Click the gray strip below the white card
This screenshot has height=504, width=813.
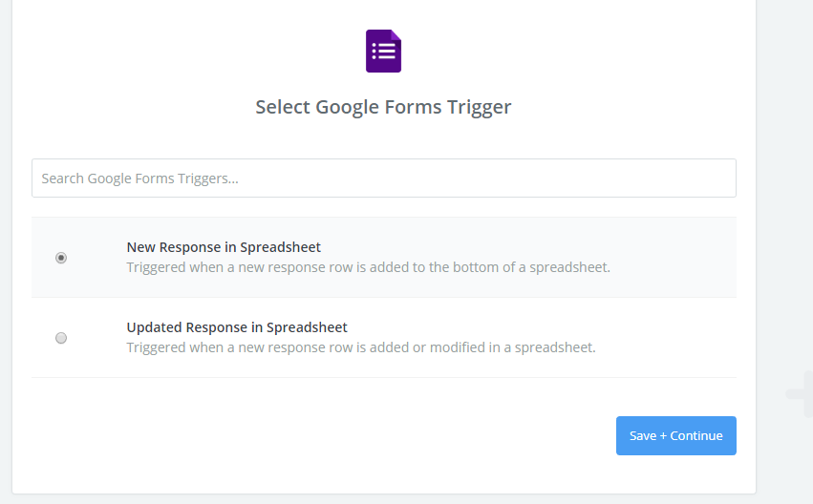pyautogui.click(x=382, y=499)
